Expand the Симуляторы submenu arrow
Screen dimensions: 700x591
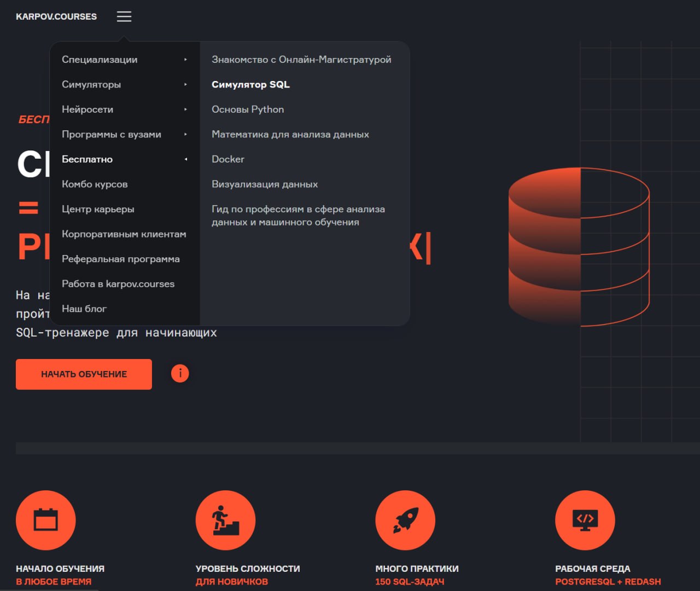pyautogui.click(x=185, y=84)
